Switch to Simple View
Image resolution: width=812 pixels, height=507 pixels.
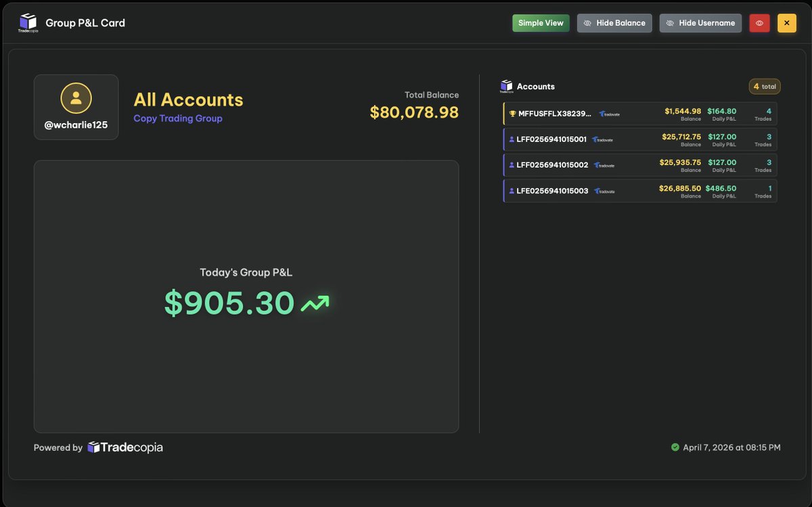(541, 23)
